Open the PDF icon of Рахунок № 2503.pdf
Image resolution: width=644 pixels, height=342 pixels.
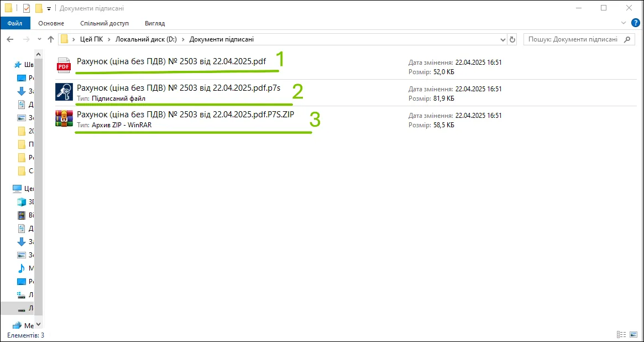click(x=64, y=66)
